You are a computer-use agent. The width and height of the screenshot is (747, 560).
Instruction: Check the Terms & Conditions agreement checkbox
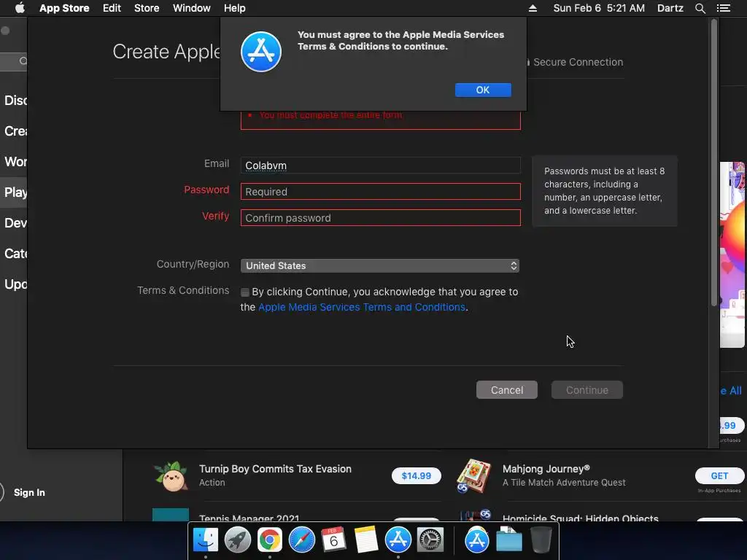tap(245, 292)
